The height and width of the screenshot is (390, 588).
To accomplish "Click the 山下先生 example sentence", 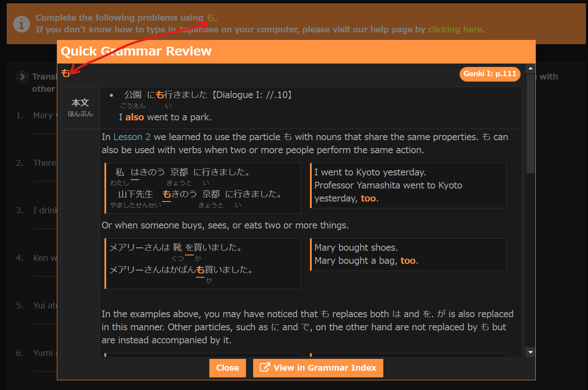I will 200,194.
